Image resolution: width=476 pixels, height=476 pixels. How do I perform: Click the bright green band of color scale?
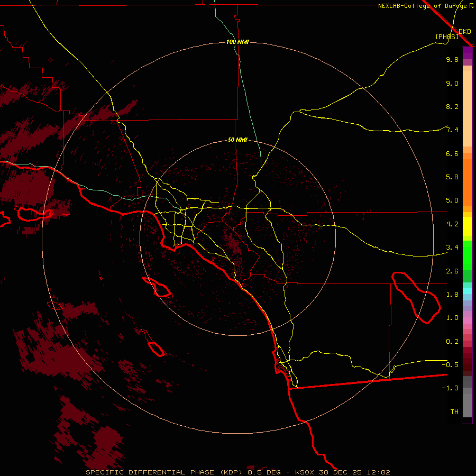tap(467, 255)
